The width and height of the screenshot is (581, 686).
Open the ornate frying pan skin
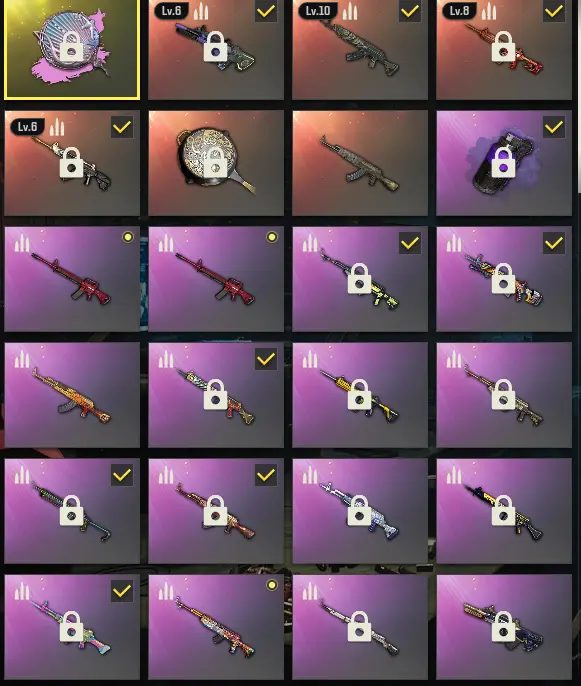(x=216, y=163)
